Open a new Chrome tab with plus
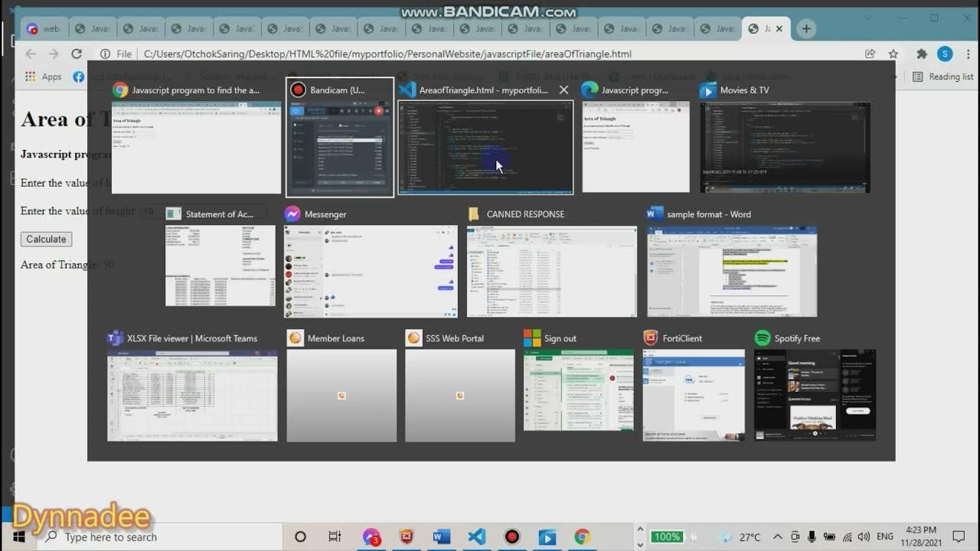The image size is (980, 551). pos(805,29)
